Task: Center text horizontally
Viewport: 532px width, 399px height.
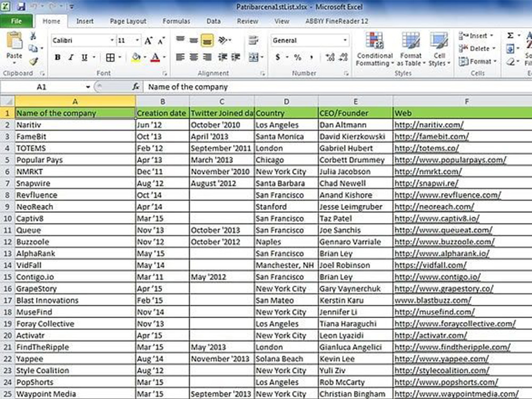Action: coord(194,57)
